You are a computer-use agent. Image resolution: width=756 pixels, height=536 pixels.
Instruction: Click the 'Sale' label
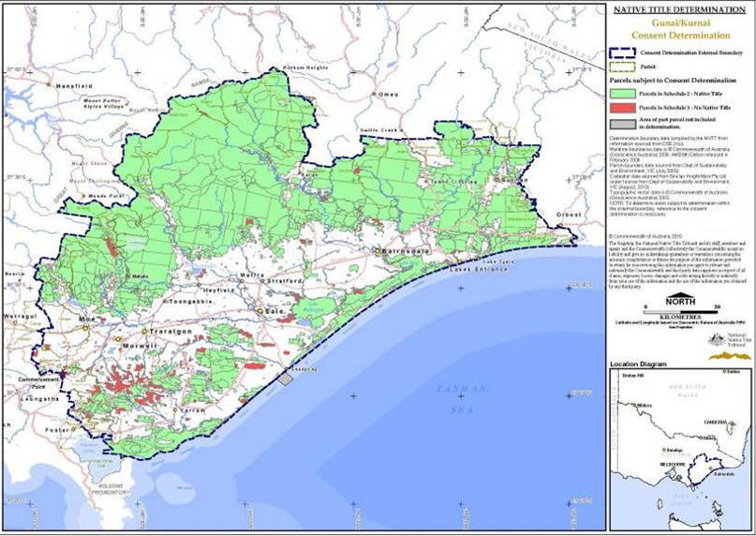click(x=274, y=312)
